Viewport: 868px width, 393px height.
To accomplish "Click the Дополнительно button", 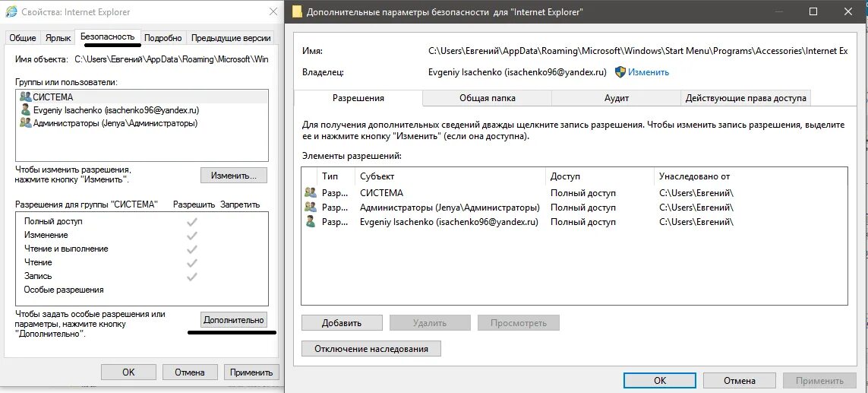I will tap(234, 320).
